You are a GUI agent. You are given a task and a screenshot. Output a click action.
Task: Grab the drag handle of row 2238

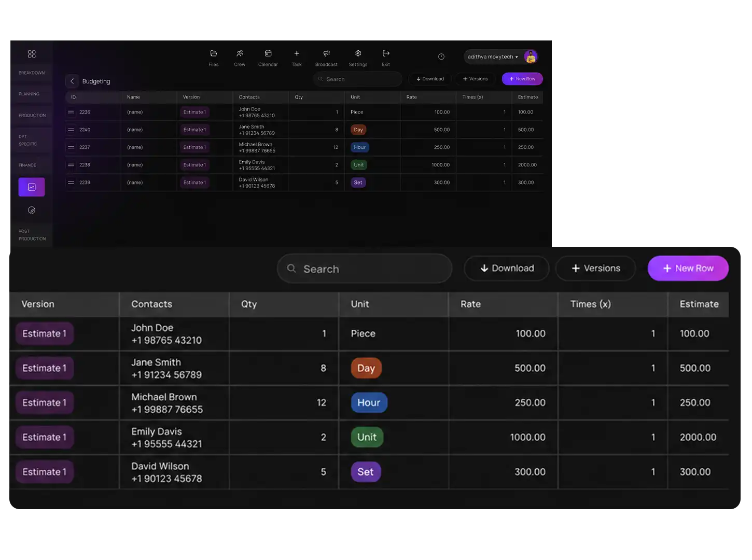click(71, 165)
